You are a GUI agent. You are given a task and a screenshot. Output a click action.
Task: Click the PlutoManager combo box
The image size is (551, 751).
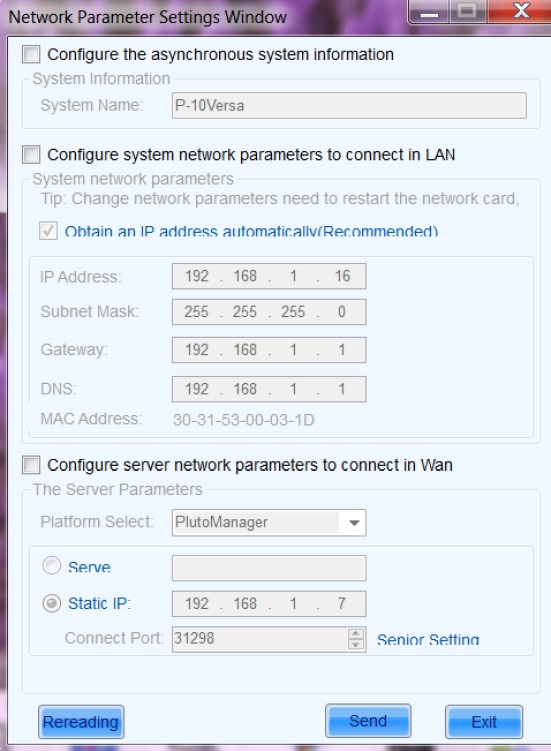pos(269,523)
